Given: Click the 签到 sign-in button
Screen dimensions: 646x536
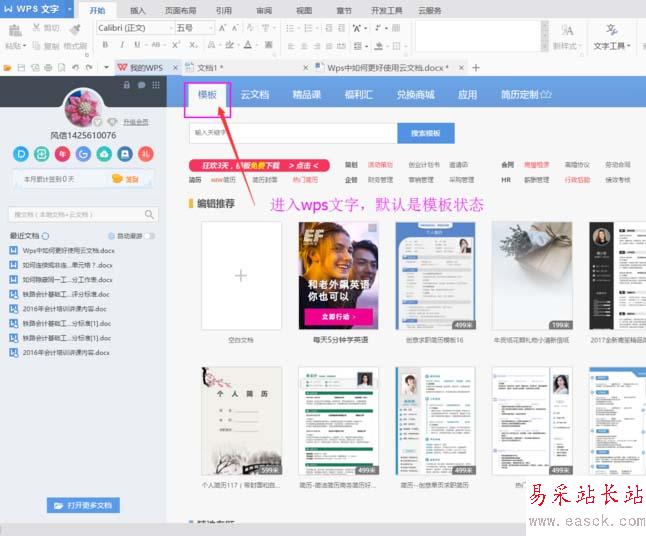Looking at the screenshot, I should pos(126,179).
